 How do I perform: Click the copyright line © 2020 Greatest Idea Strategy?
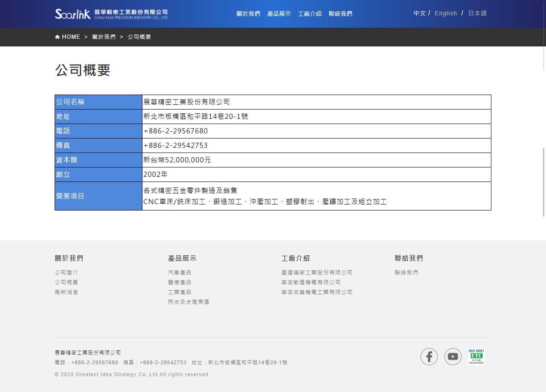pyautogui.click(x=132, y=375)
